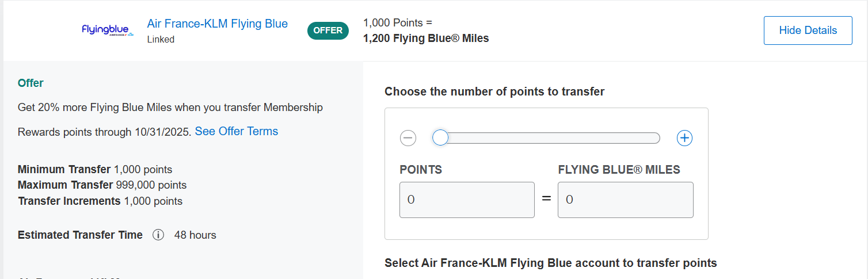Click the Maximum Transfer 999,000 points line

click(x=102, y=185)
